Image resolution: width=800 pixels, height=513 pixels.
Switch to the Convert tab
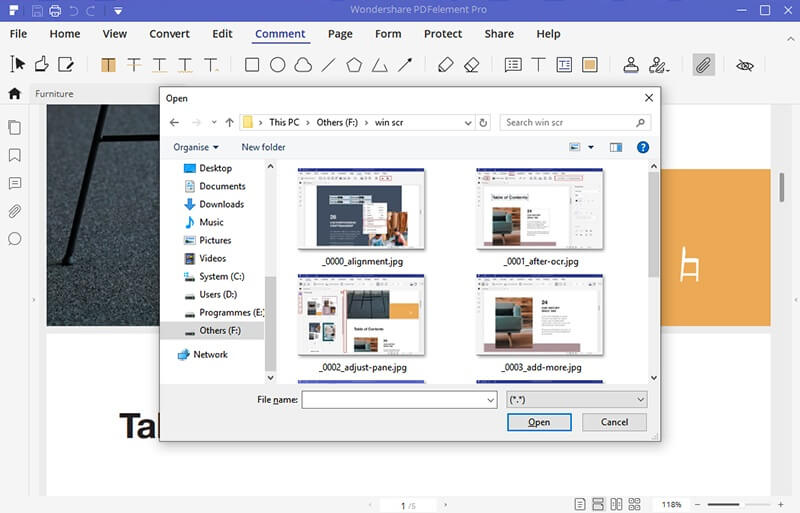(x=169, y=34)
